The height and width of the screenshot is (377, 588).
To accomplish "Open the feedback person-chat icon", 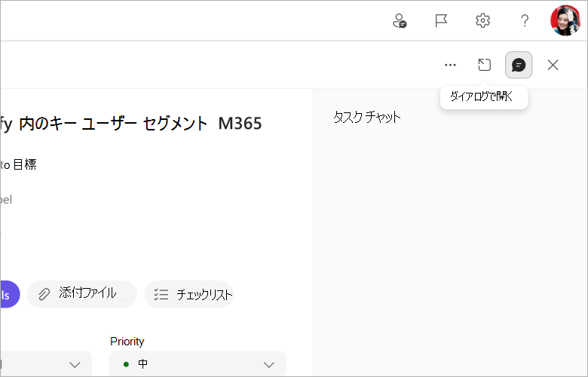I will (x=400, y=20).
